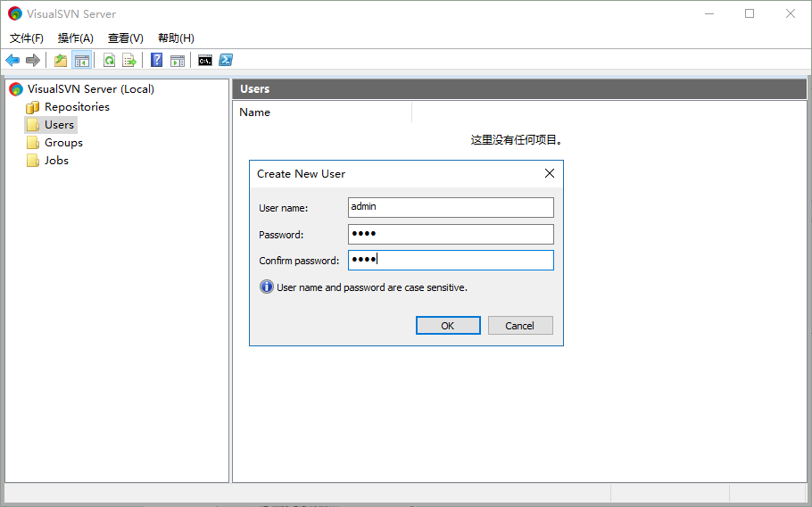Viewport: 812px width, 507px height.
Task: Select VisualSVN Server (Local) tree node
Action: [x=91, y=89]
